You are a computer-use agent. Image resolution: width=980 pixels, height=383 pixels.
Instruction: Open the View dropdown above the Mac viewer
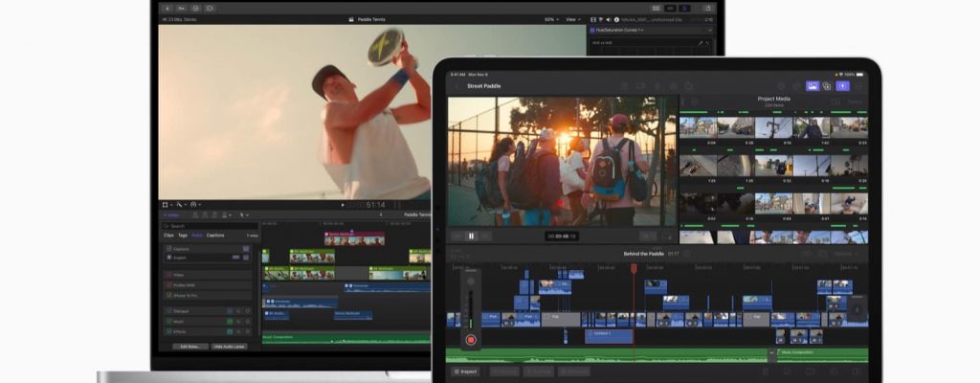572,19
